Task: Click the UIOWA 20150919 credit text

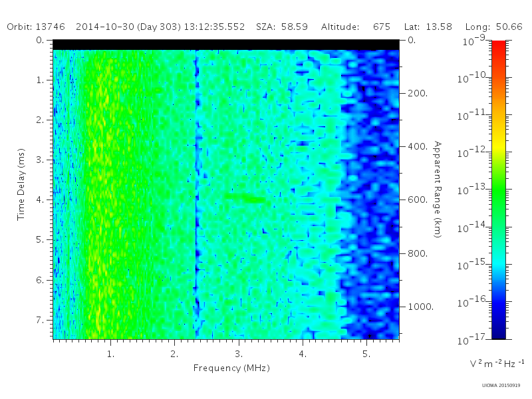Action: coord(501,386)
